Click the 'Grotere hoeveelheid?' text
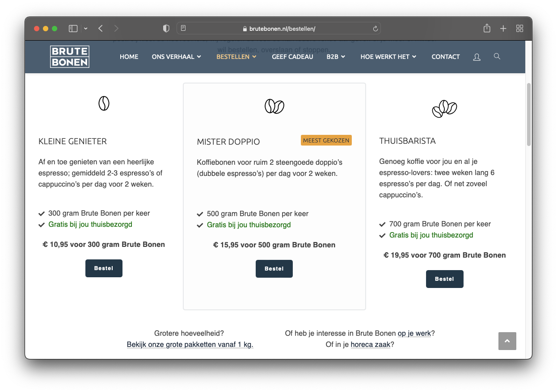 [189, 333]
